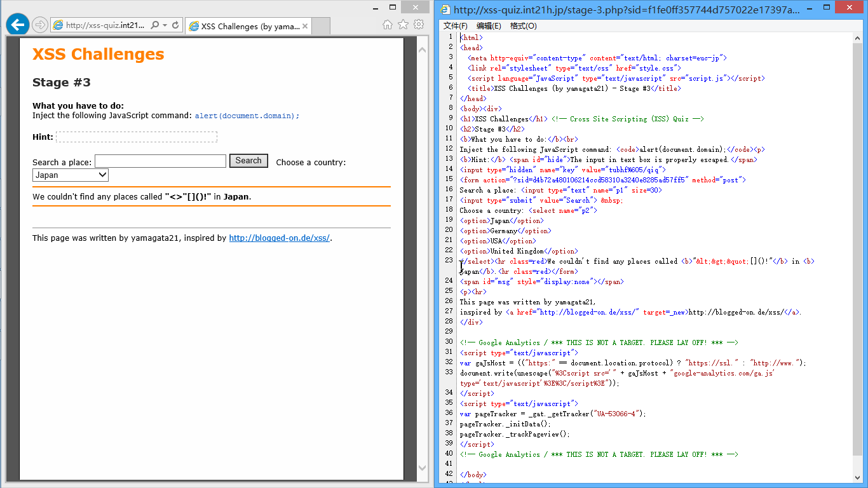Click source viewer title bar URL text
This screenshot has width=868, height=488.
click(x=627, y=10)
